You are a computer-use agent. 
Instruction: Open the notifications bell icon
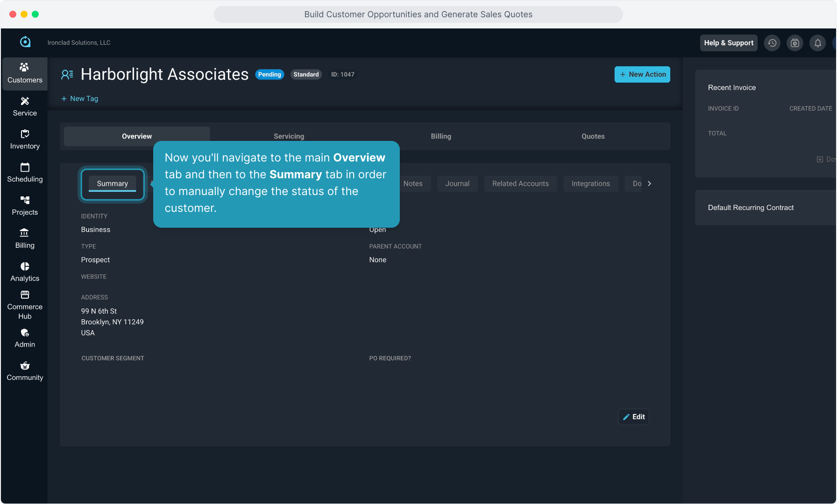pos(817,43)
